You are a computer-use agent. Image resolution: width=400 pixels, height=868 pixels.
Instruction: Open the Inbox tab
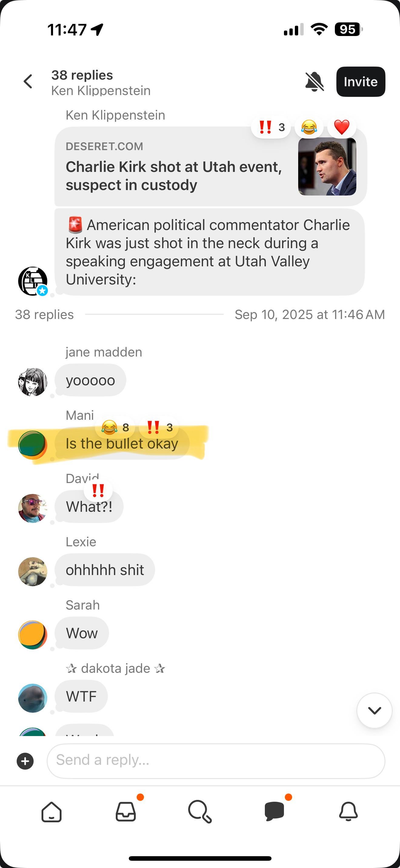[x=126, y=812]
